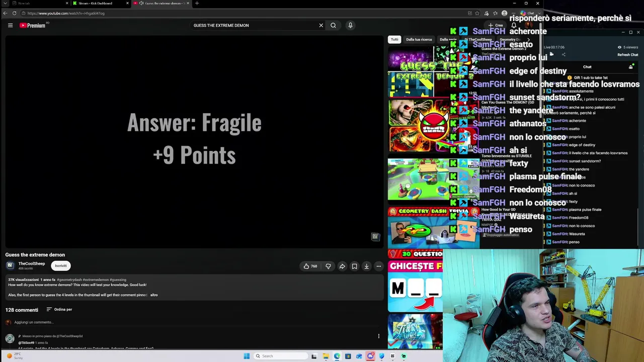Open the Windows Start menu
Viewport: 644px width, 362px height.
click(247, 356)
